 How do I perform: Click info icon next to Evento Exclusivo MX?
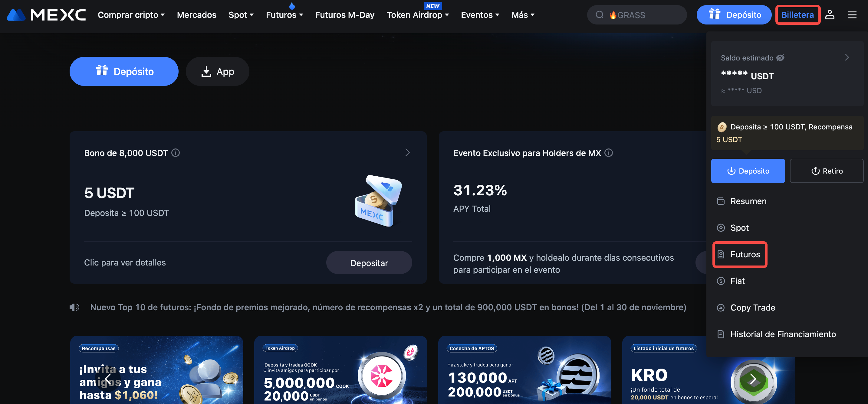coord(609,153)
